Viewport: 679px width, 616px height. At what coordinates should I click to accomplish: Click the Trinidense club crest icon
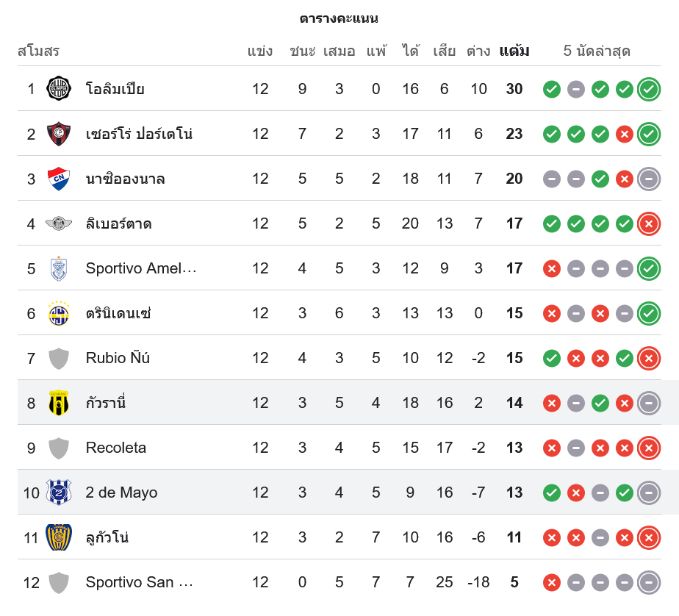tap(59, 313)
